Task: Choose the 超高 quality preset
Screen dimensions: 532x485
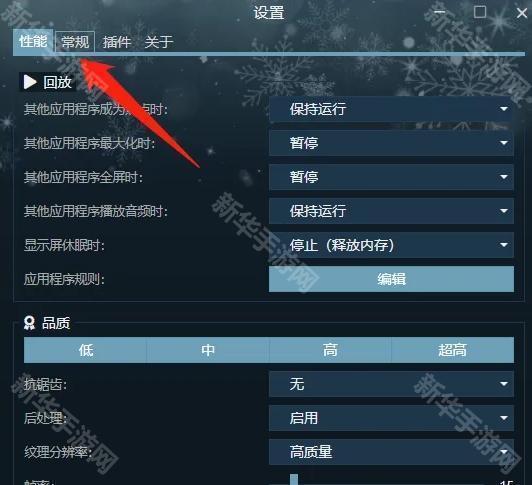Action: click(453, 350)
